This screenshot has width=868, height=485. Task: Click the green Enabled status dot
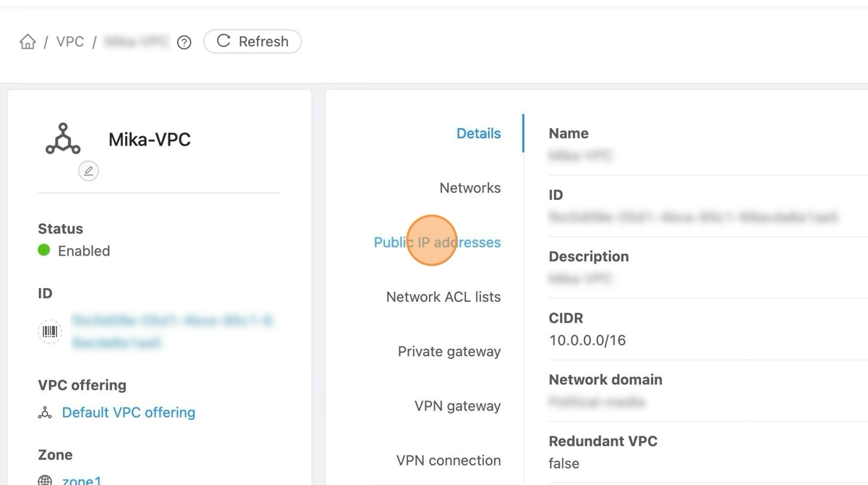[x=44, y=250]
